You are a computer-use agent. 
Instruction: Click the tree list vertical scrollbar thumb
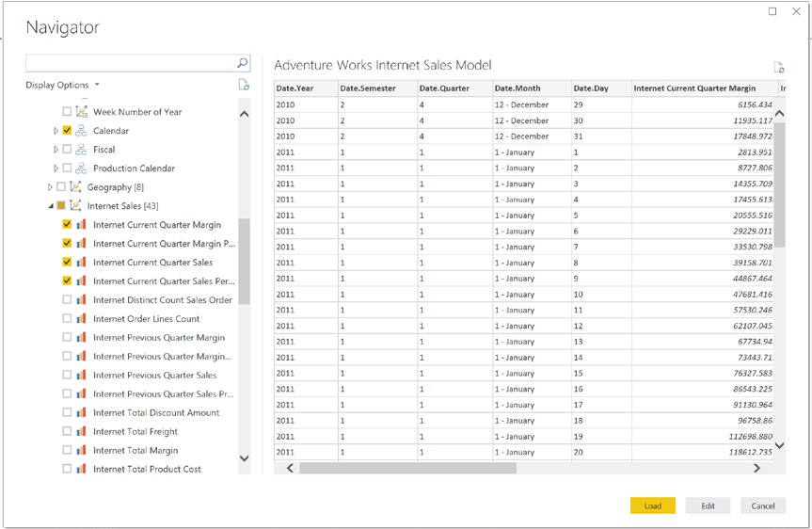click(x=244, y=261)
